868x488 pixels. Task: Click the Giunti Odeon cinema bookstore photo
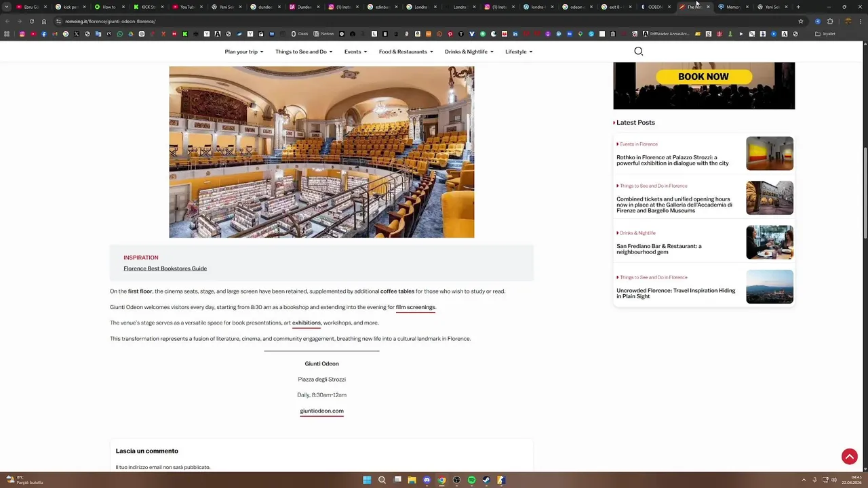(x=321, y=152)
